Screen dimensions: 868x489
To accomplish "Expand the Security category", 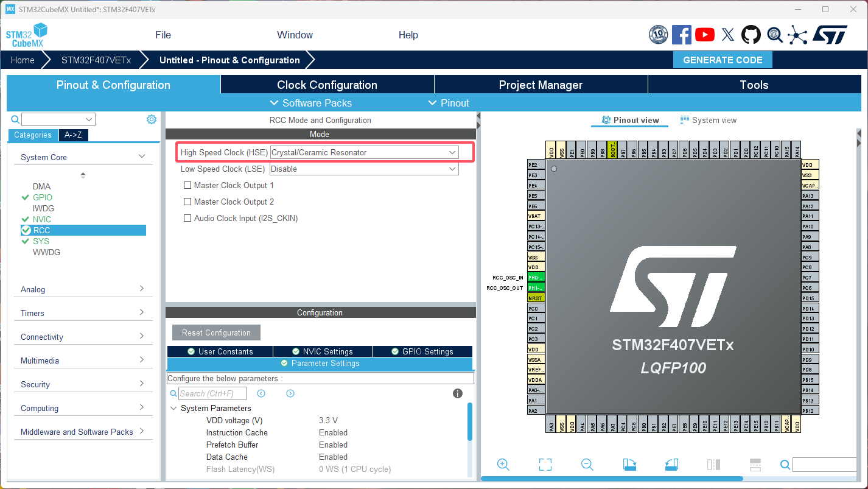I will click(x=83, y=384).
